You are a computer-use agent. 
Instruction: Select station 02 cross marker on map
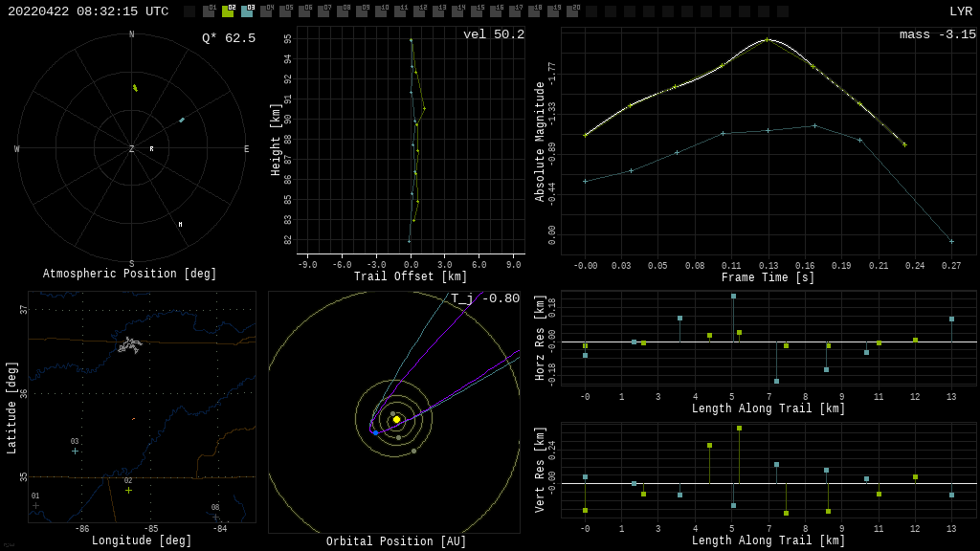coord(128,491)
